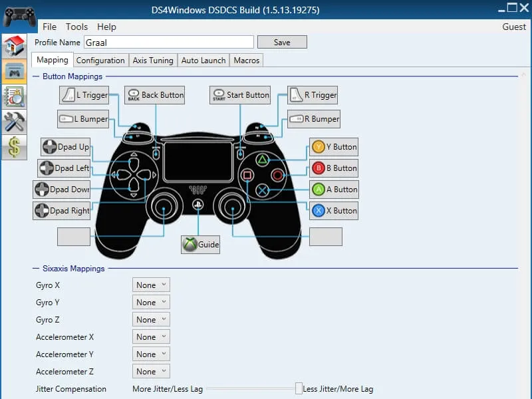Remap the R Trigger button
This screenshot has height=399, width=532.
point(312,95)
